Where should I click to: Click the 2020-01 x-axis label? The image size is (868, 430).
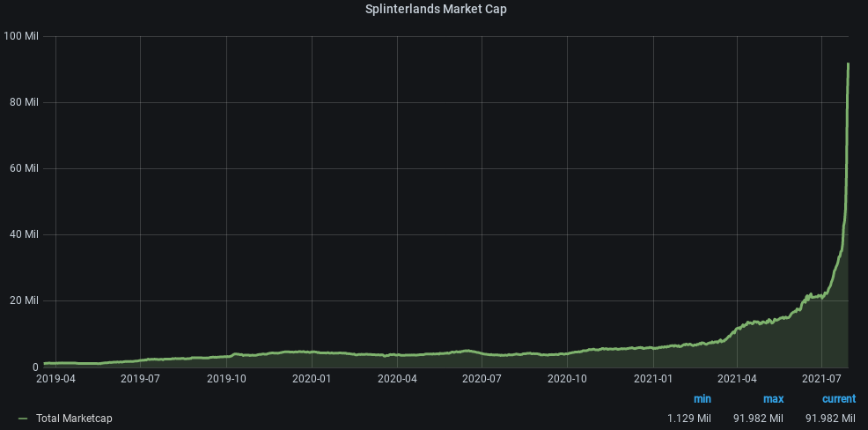(312, 379)
